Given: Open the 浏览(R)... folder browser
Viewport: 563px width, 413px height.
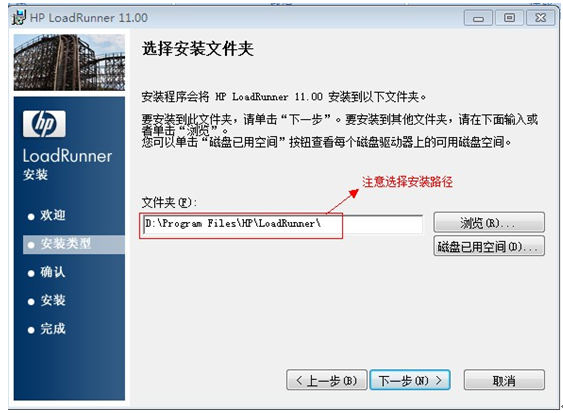Looking at the screenshot, I should pyautogui.click(x=489, y=222).
